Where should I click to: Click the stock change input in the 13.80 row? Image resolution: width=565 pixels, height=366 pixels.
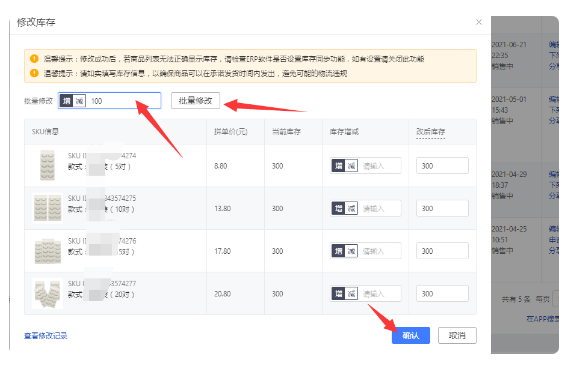380,208
